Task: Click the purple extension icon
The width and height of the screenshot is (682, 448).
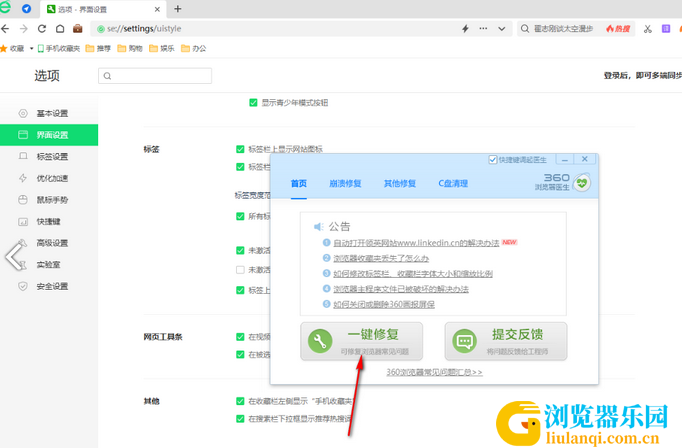Action: [666, 29]
